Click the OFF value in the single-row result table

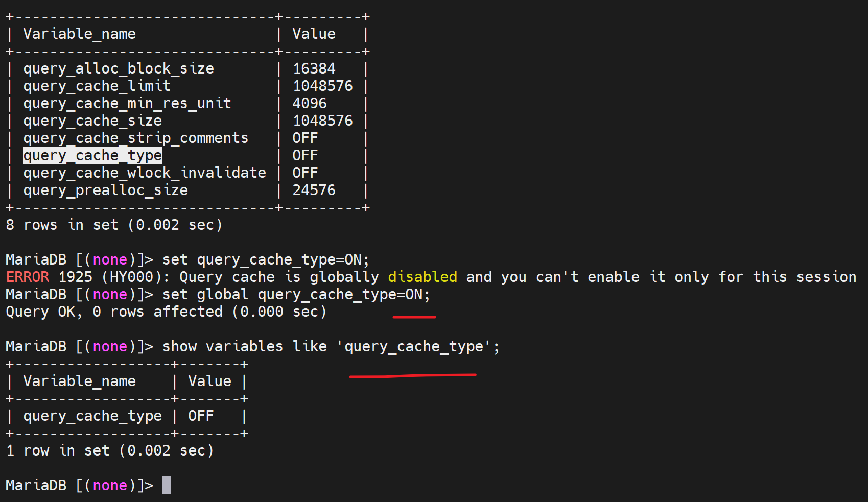point(201,416)
